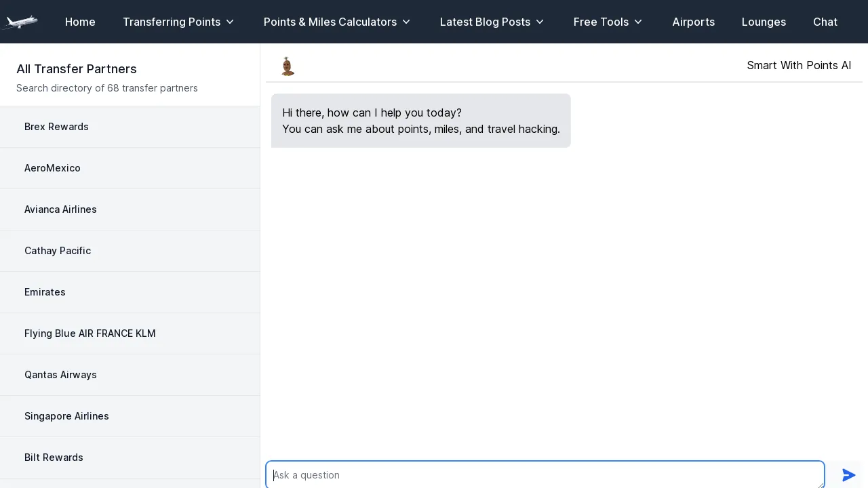
Task: Select Avianca Airlines transfer partner
Action: pos(130,209)
